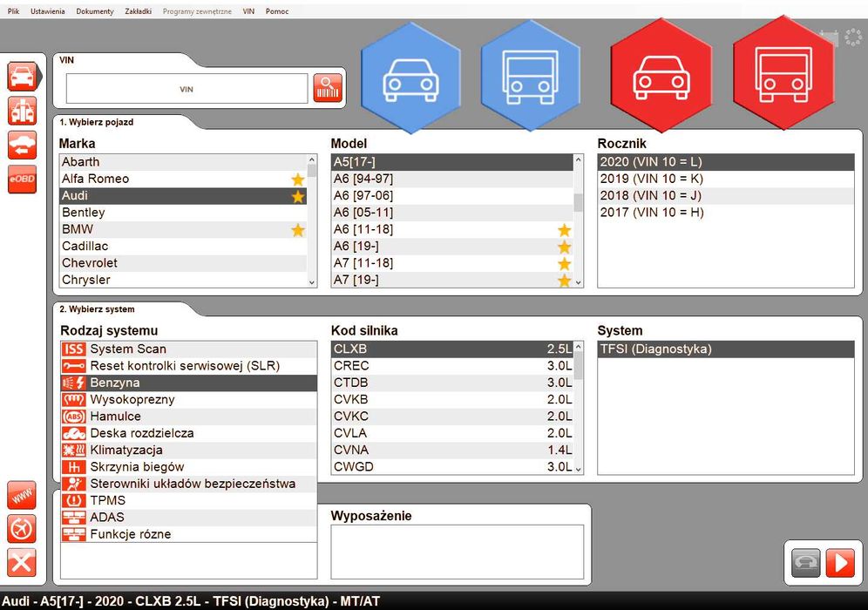Click the gray telephone help icon
The width and height of the screenshot is (868, 610).
(x=806, y=563)
